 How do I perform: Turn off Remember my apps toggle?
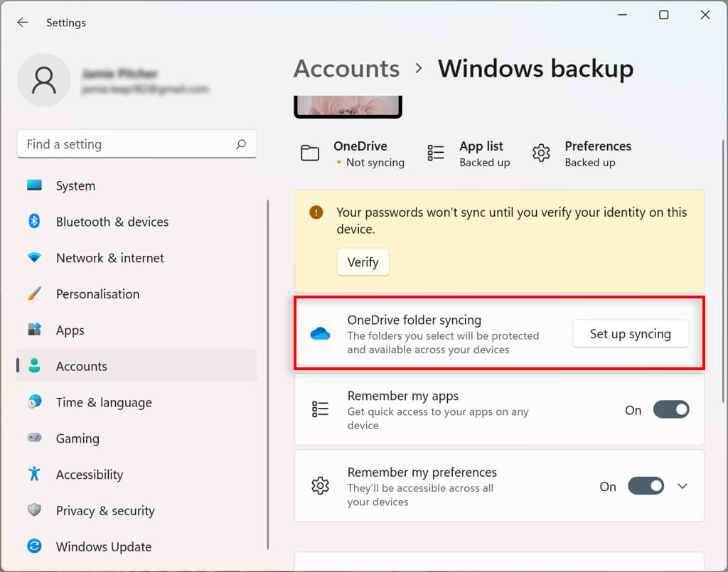[670, 410]
